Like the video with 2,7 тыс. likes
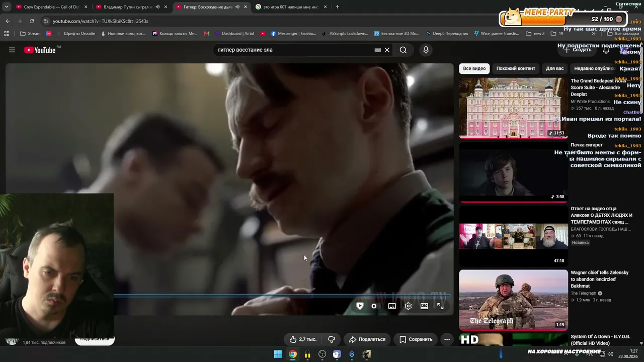Viewport: 644px width, 362px height. tap(303, 339)
